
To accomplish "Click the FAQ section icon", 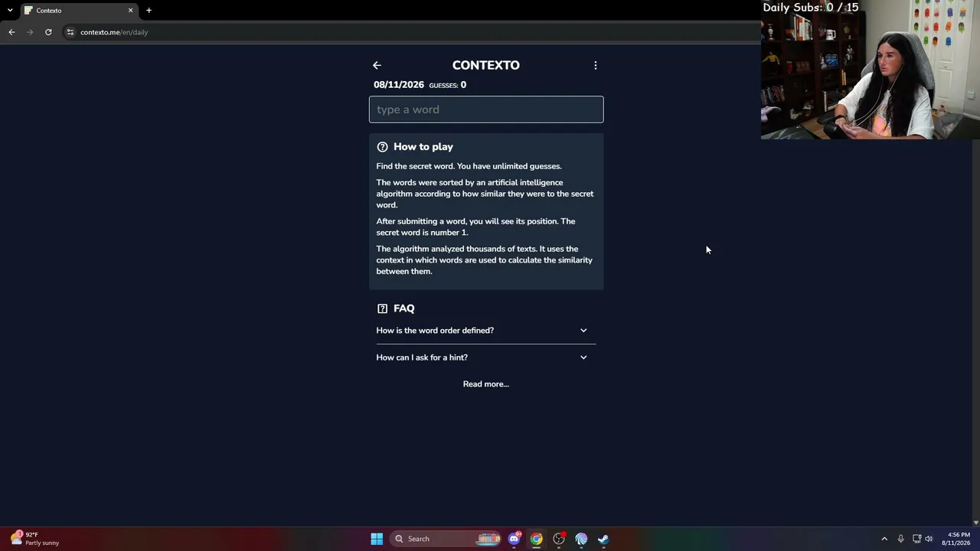I will (x=383, y=308).
